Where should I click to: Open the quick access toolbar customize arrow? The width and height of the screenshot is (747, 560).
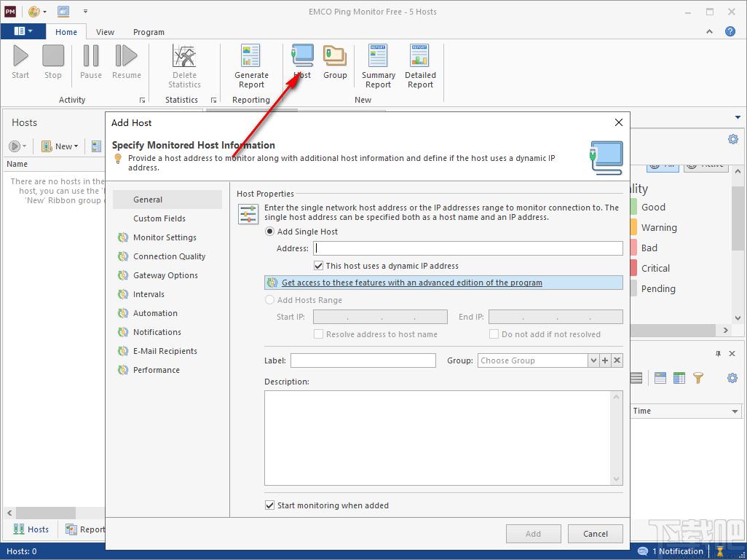85,12
